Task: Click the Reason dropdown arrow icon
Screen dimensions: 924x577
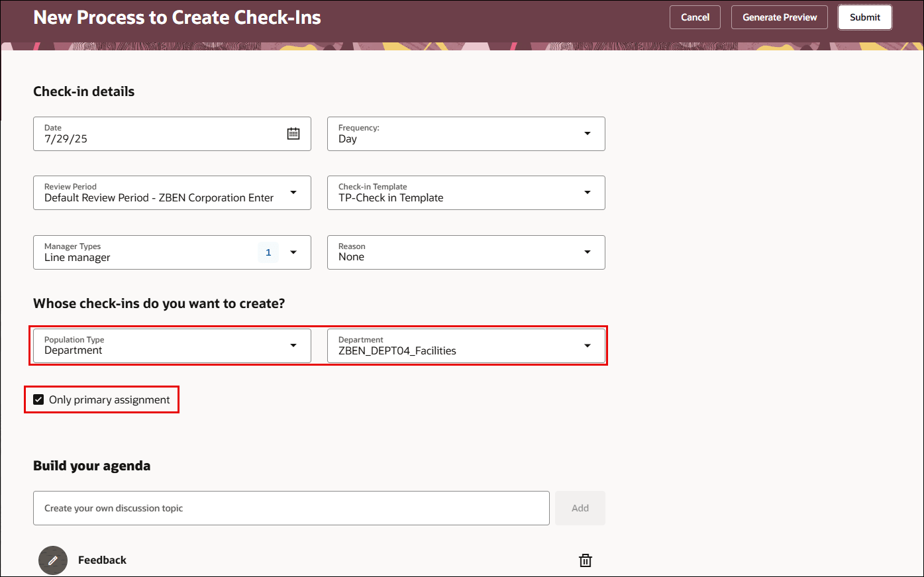Action: click(587, 252)
